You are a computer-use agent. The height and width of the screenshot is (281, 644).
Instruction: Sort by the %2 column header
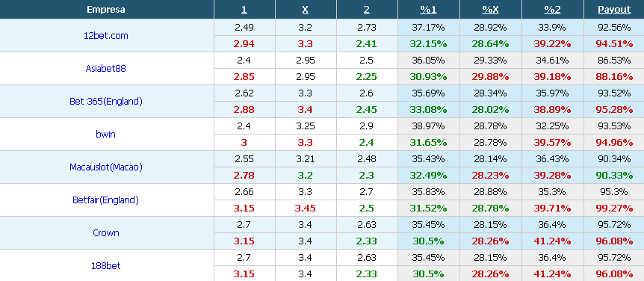(x=552, y=10)
